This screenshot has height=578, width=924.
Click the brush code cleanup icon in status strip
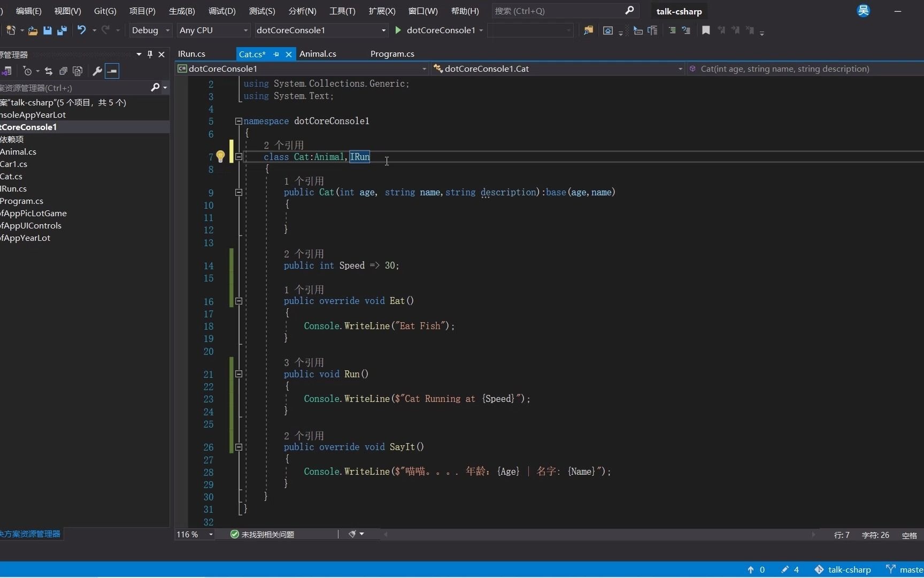(x=352, y=534)
